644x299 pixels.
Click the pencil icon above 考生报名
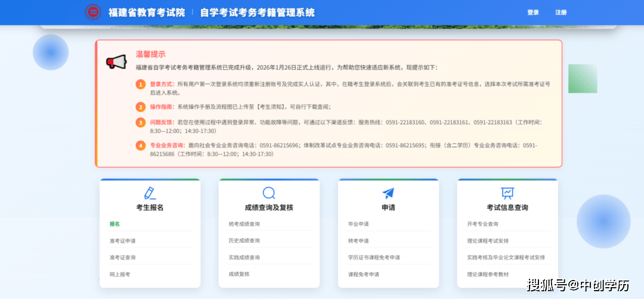[150, 193]
